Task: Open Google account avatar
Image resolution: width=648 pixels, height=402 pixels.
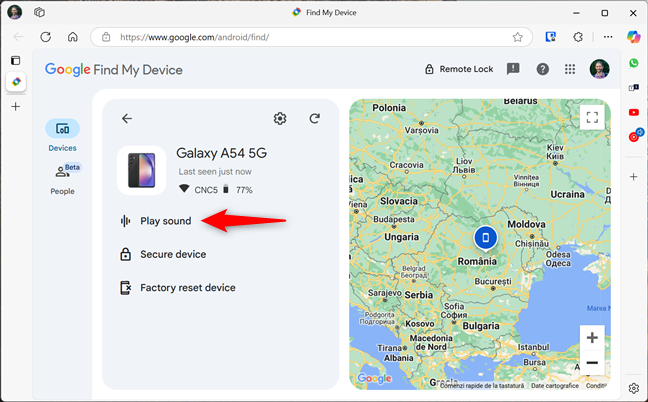Action: tap(599, 69)
